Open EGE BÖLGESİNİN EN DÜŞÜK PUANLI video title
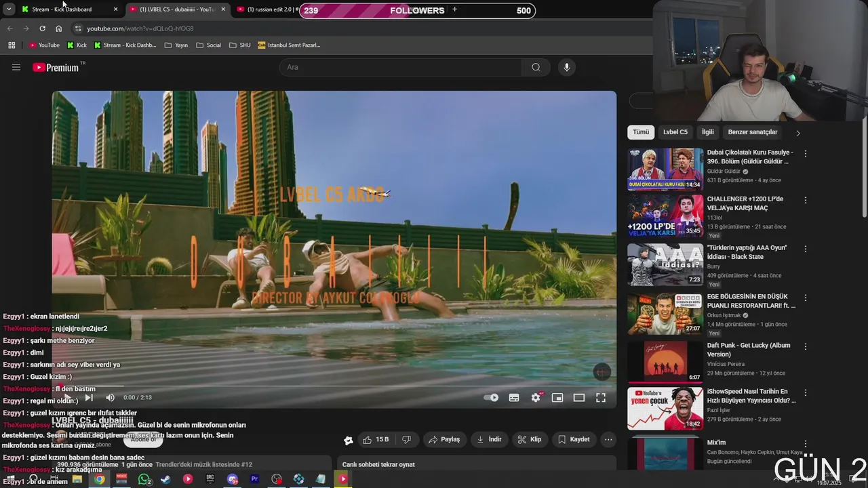This screenshot has width=868, height=488. [751, 301]
